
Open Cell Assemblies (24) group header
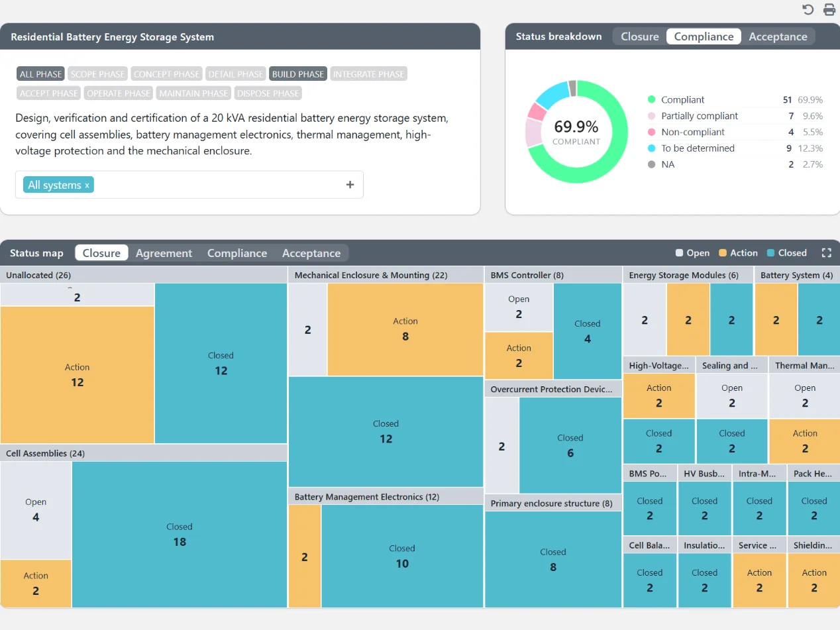coord(144,453)
